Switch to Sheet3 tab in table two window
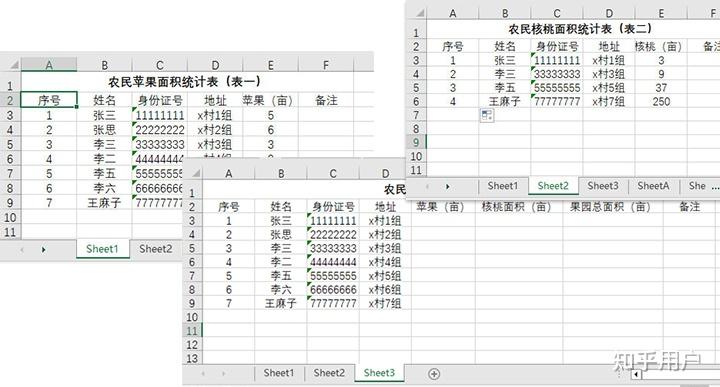Screen dimensions: 720x387 pos(603,186)
